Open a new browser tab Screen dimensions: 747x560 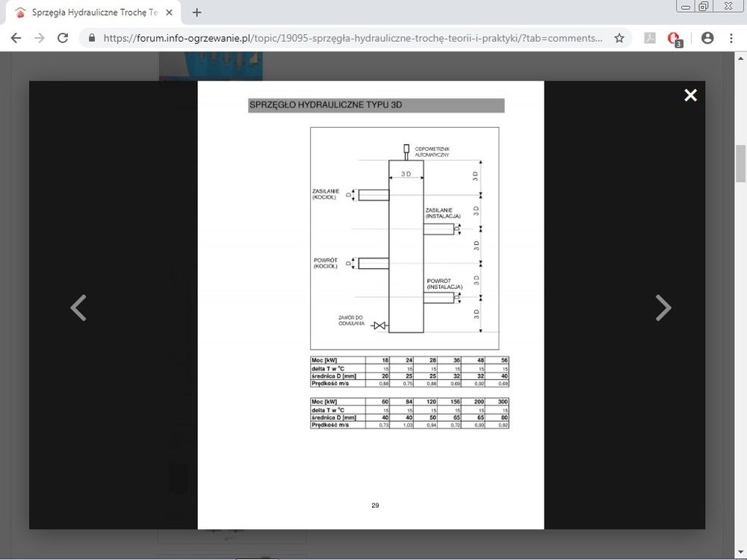pos(197,12)
